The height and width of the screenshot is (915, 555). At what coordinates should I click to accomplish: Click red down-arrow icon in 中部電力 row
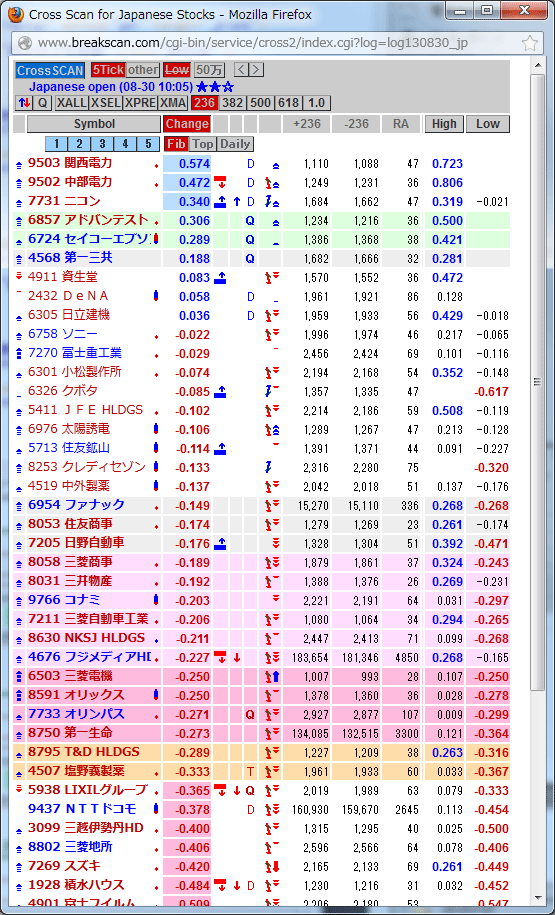[x=220, y=182]
